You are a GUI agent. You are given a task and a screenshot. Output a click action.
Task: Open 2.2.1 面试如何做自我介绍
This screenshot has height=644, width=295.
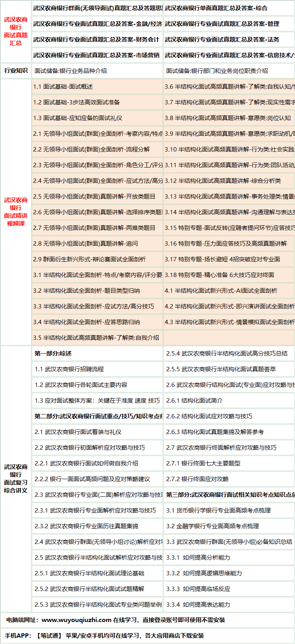pos(86,463)
